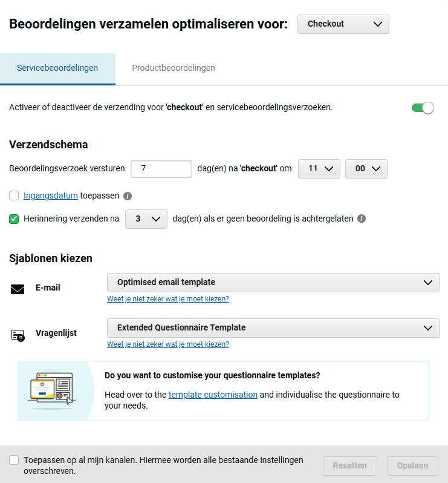Image resolution: width=448 pixels, height=483 pixels.
Task: Toggle the checkout sending switch off
Action: click(423, 108)
